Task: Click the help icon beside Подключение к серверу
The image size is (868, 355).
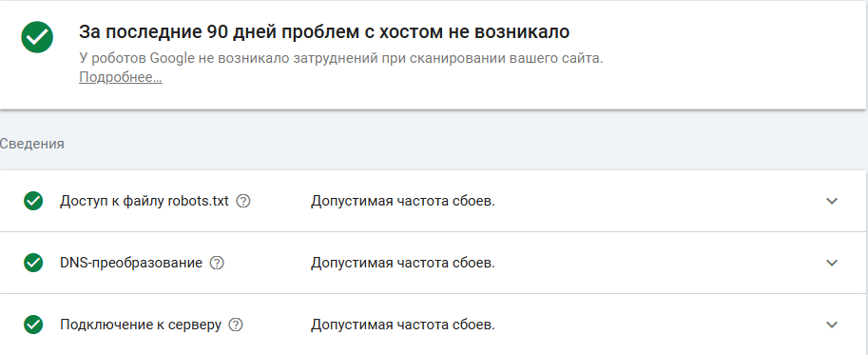Action: [236, 325]
